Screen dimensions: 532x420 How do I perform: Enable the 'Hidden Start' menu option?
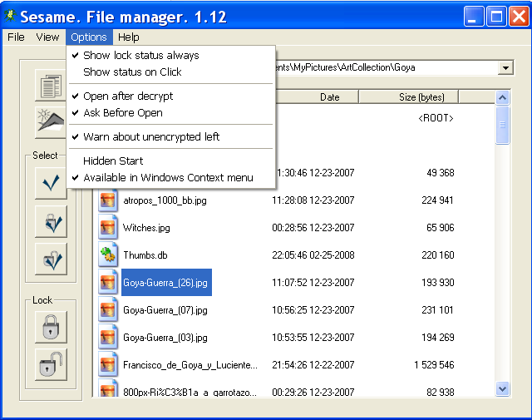coord(113,161)
